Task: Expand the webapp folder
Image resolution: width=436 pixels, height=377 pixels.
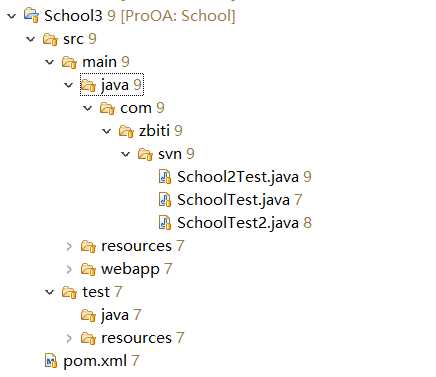Action: (69, 269)
